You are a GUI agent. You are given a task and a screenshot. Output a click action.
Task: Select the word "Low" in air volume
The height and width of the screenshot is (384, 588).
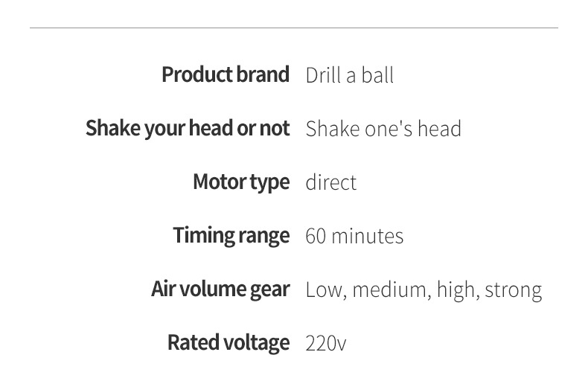[325, 289]
